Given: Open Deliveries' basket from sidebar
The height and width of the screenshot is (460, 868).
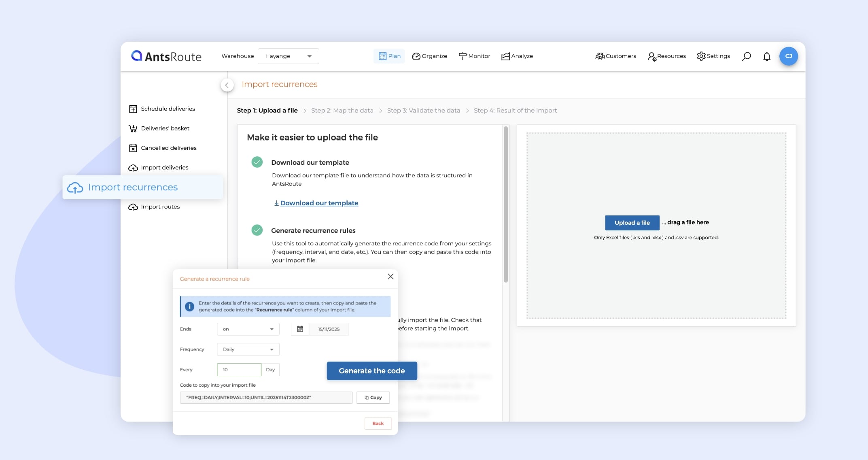Looking at the screenshot, I should tap(165, 128).
